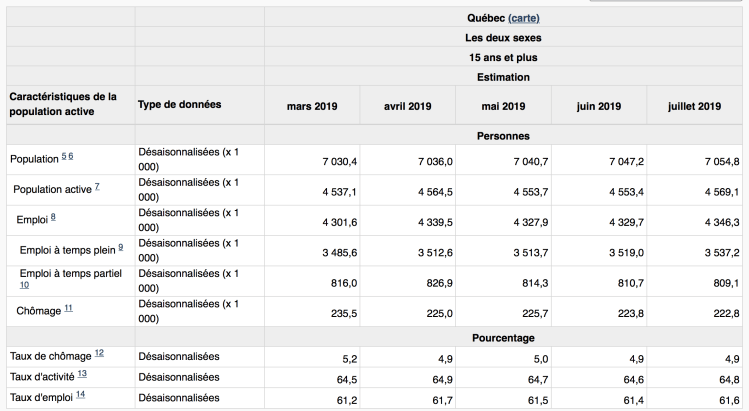Open footnote 14 beside Taux d'emploi
The height and width of the screenshot is (411, 749).
80,395
